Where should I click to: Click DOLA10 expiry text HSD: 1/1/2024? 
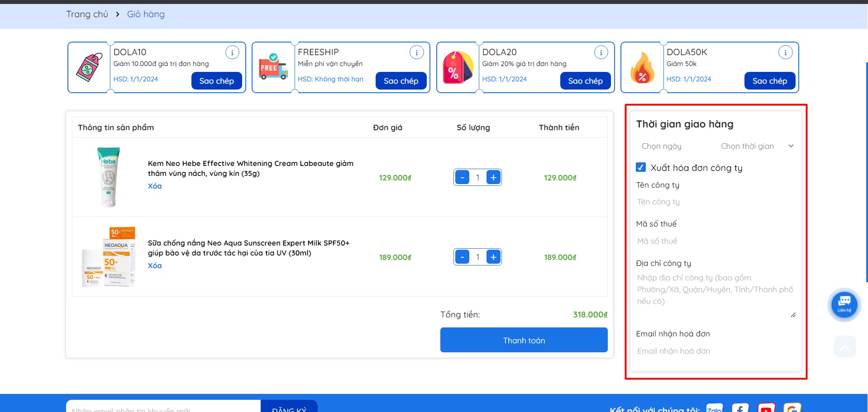pyautogui.click(x=136, y=79)
